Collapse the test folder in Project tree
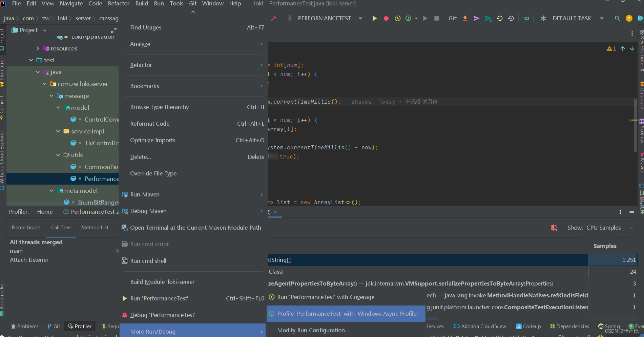This screenshot has width=644, height=337. [x=31, y=60]
